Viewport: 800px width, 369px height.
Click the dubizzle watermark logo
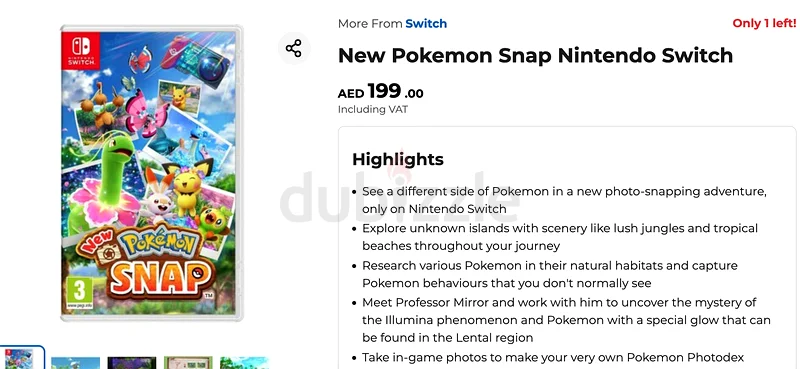pyautogui.click(x=400, y=196)
